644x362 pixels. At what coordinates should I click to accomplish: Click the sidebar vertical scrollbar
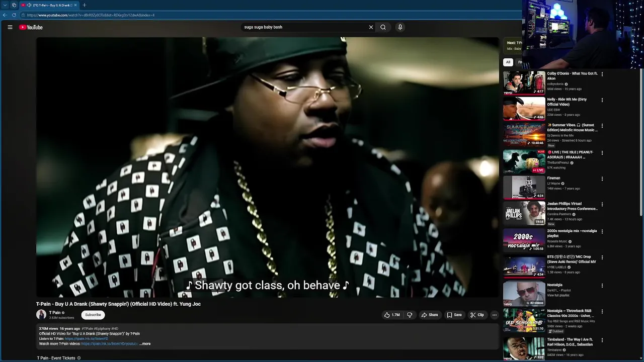coord(641,143)
